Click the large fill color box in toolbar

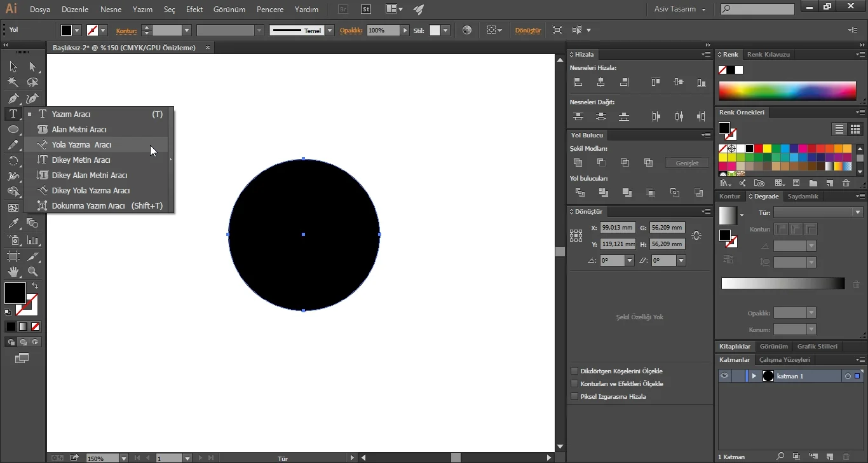pyautogui.click(x=15, y=293)
